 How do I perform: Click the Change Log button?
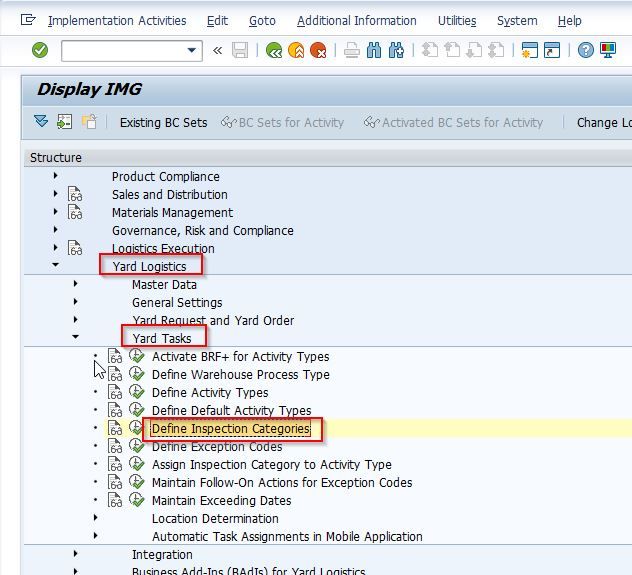(604, 122)
